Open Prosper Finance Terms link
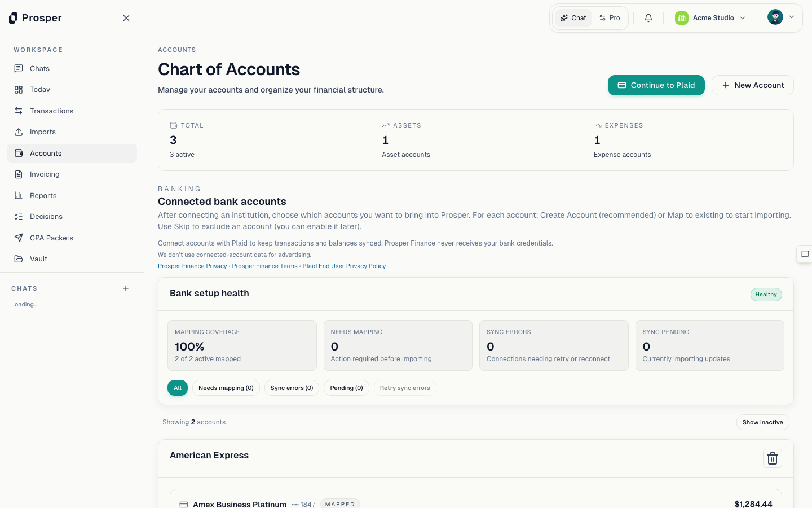Viewport: 812px width, 508px height. pyautogui.click(x=264, y=266)
